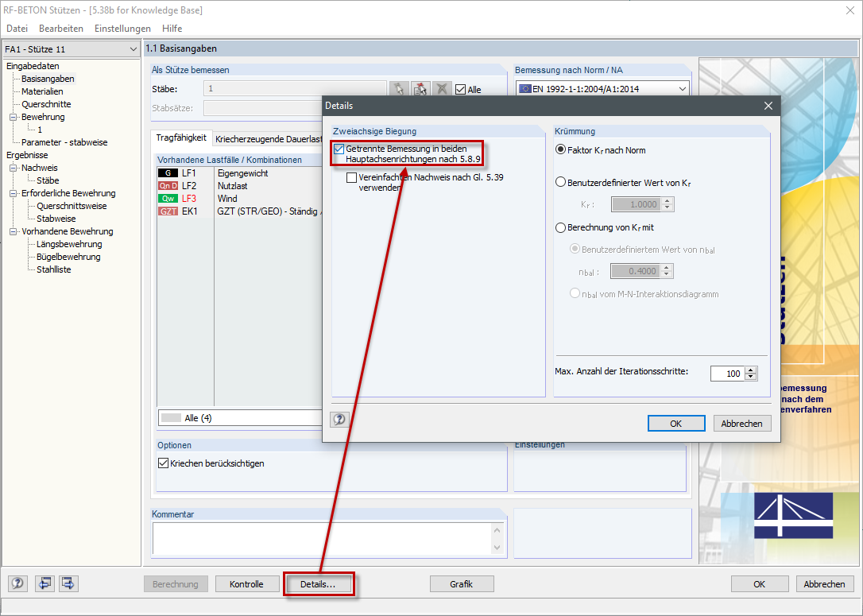Screen dimensions: 863x616
Task: Select Benutzerdefiniertem Wert von nbal radio button
Action: tap(575, 250)
